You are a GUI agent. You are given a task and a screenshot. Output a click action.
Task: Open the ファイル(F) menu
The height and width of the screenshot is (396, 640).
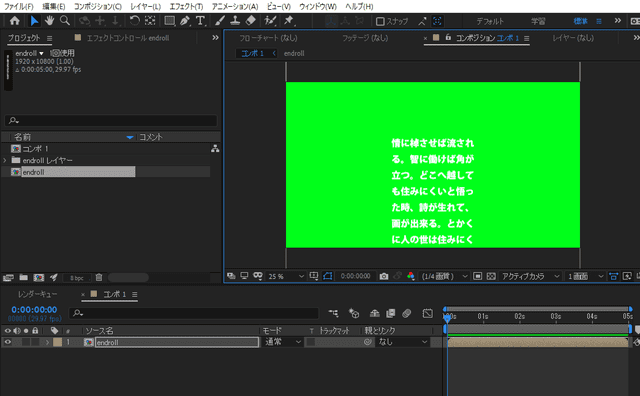[x=19, y=7]
